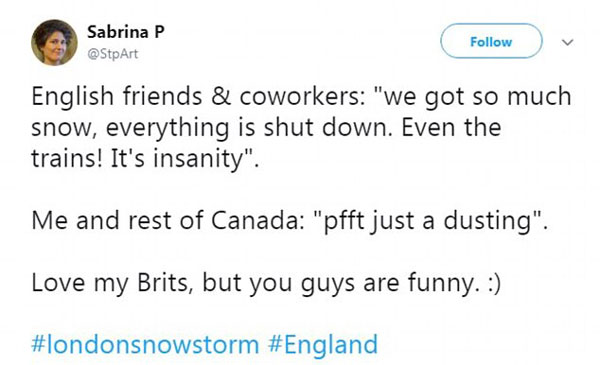Click the ampersand symbol in the tweet
This screenshot has height=365, width=600.
pos(221,96)
